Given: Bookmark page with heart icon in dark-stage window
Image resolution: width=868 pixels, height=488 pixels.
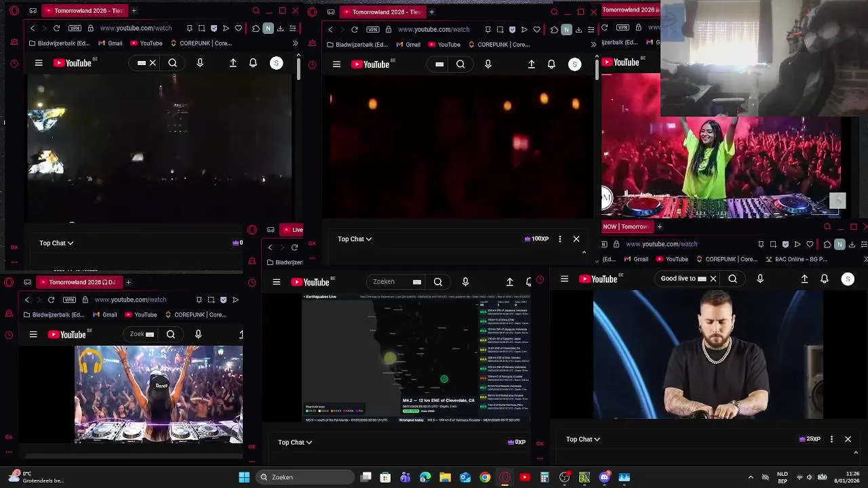Looking at the screenshot, I should click(x=238, y=28).
